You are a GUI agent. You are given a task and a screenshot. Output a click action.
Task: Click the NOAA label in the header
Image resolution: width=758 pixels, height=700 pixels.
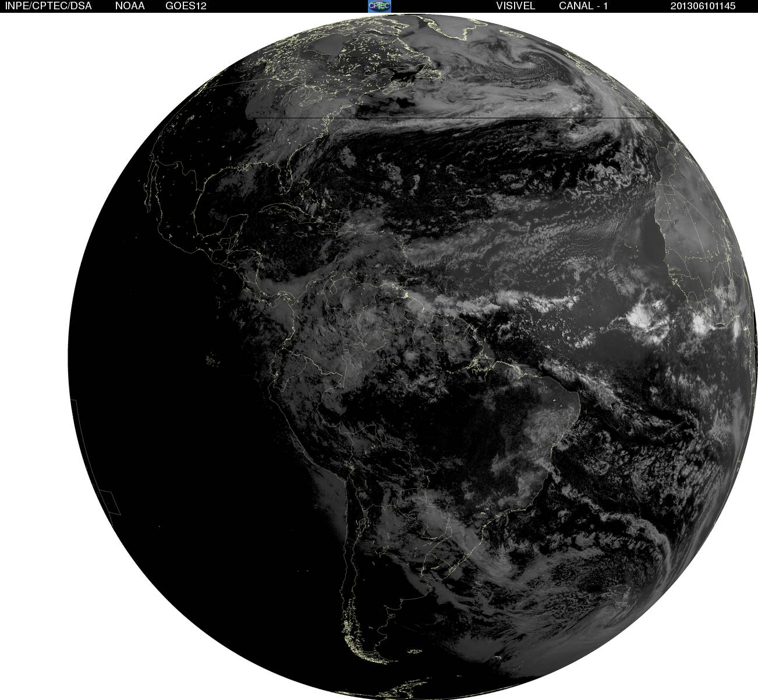point(130,6)
